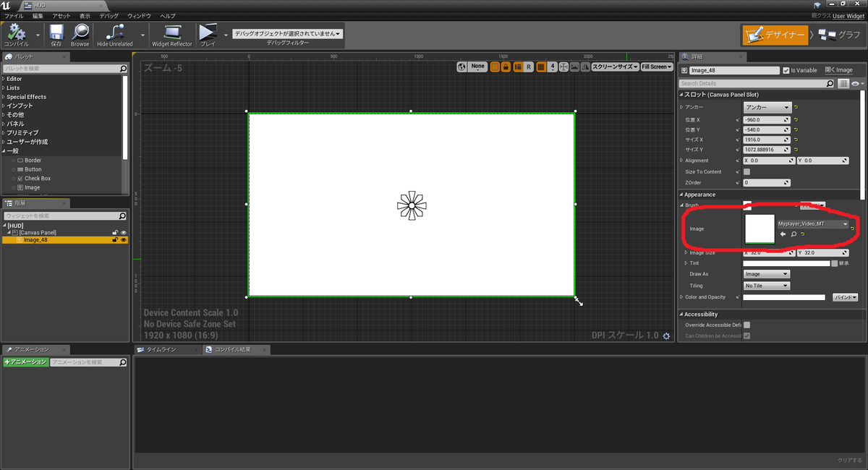
Task: Toggle lock icon for Image_48 row
Action: point(114,240)
